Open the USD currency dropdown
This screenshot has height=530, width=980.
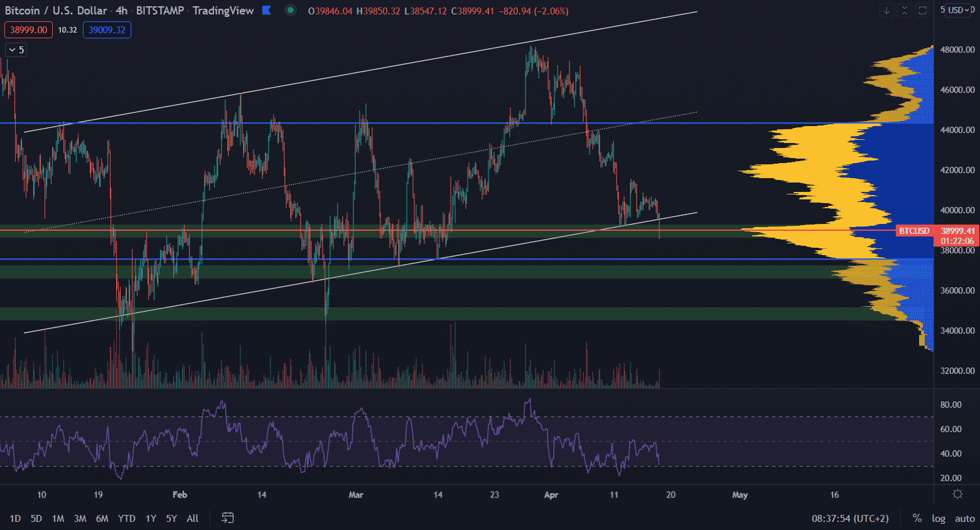(959, 10)
